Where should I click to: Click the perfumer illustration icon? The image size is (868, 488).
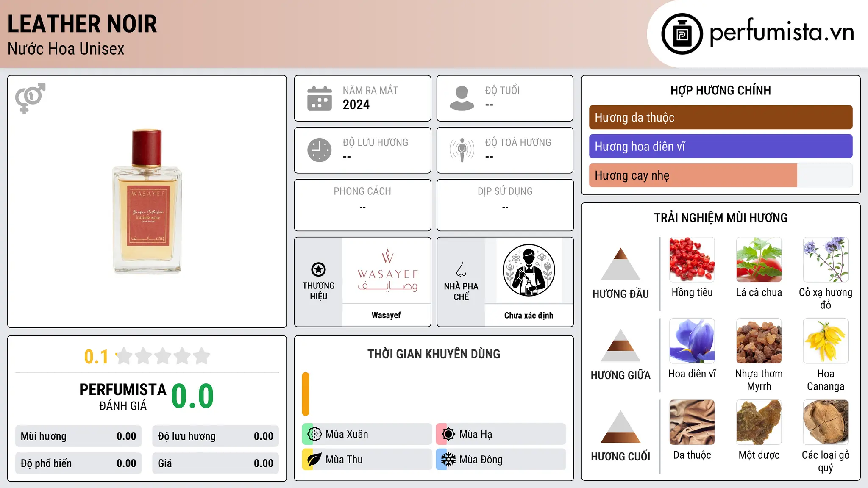pyautogui.click(x=529, y=270)
